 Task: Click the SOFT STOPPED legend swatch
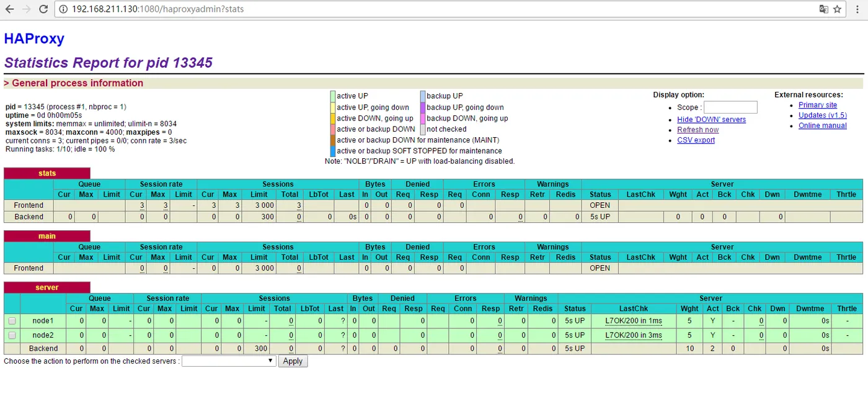pos(333,151)
